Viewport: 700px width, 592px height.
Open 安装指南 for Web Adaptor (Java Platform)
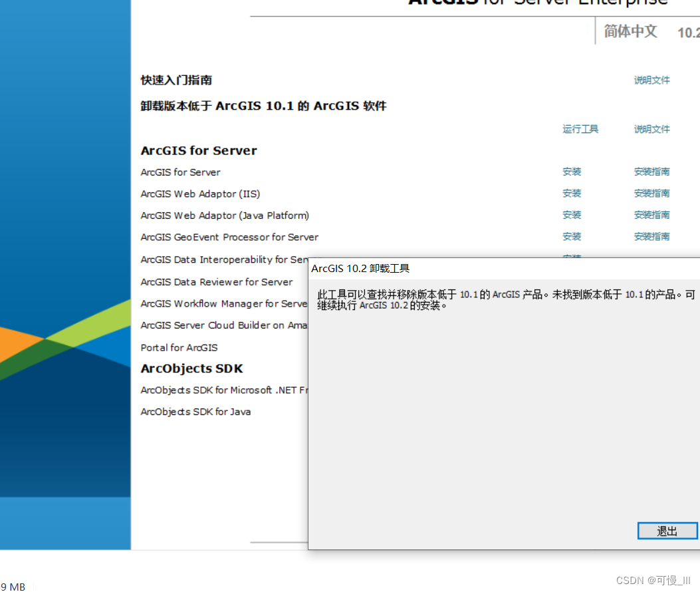pyautogui.click(x=651, y=215)
